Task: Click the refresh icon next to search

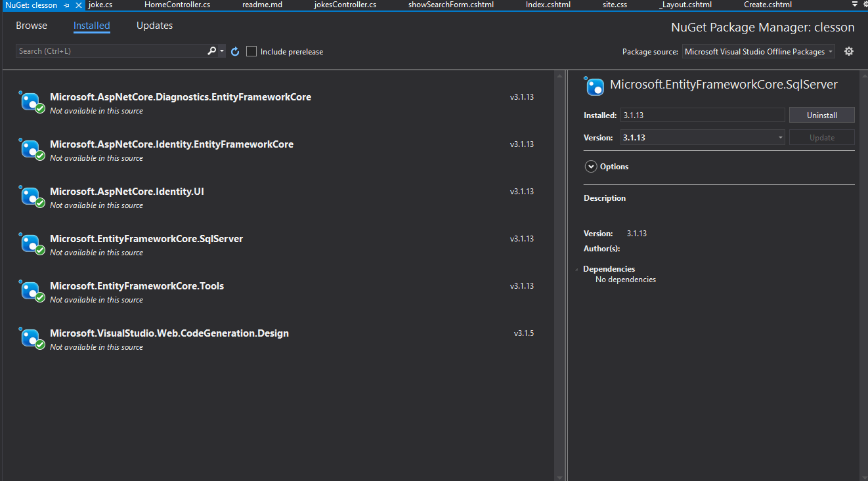Action: click(x=235, y=51)
